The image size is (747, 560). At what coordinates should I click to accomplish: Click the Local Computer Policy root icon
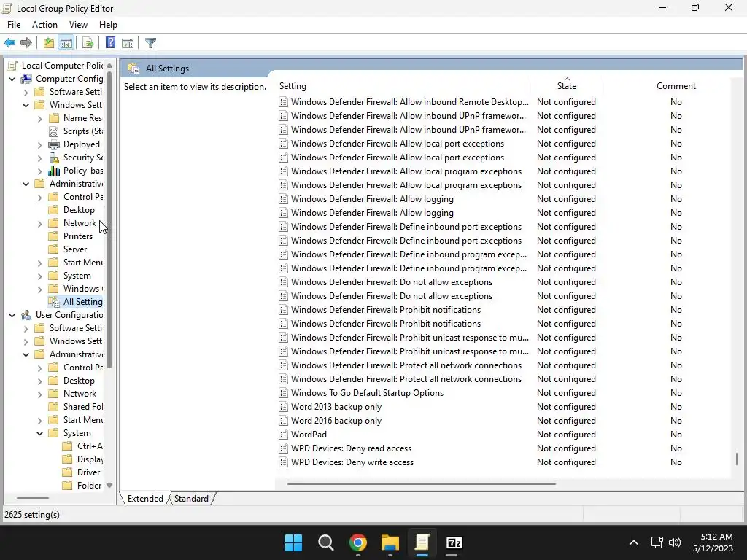13,65
